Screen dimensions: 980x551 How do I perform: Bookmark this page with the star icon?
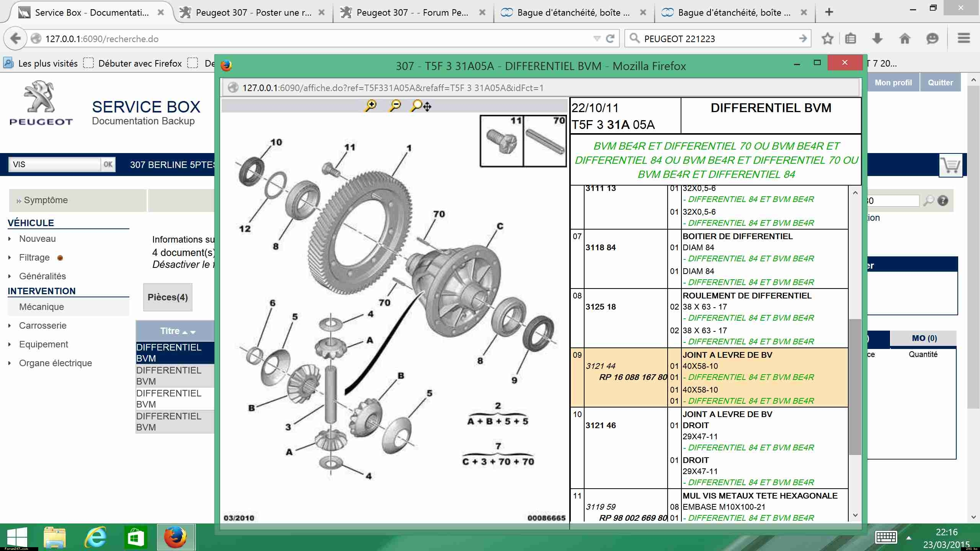point(827,39)
